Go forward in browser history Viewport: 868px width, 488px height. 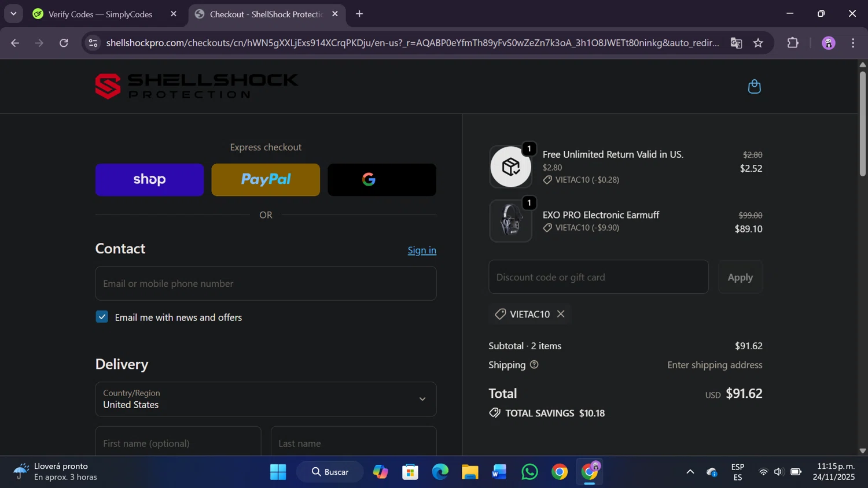pos(39,43)
